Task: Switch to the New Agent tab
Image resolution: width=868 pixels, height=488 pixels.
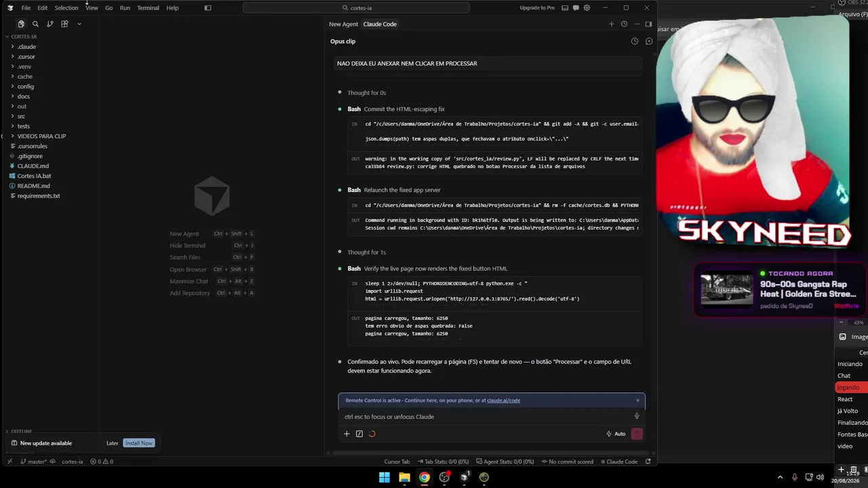Action: pos(343,24)
